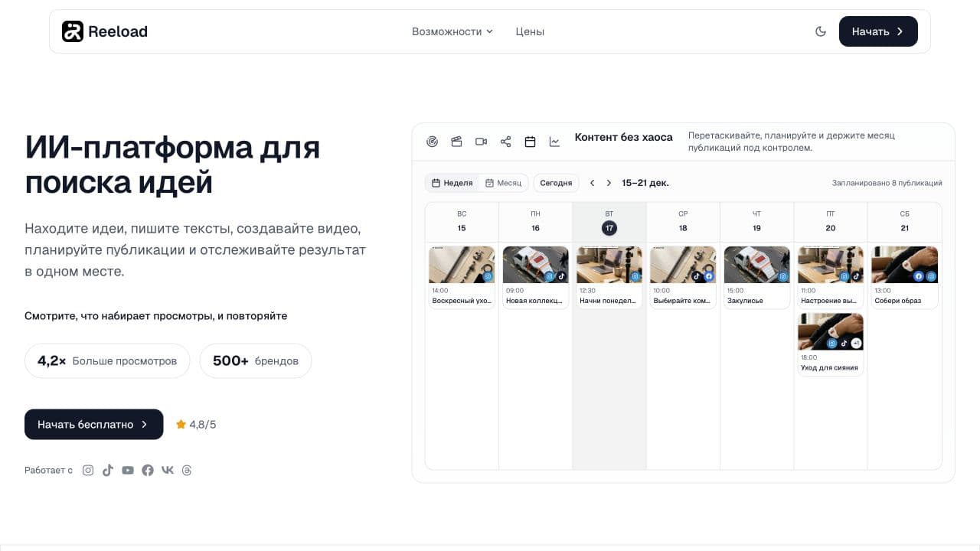
Task: Select the analytics chart icon in the panel
Action: (554, 142)
